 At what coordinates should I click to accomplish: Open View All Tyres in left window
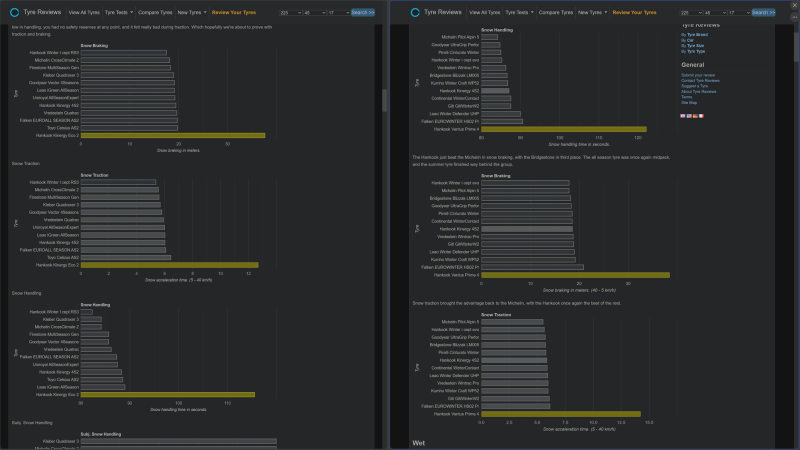(x=83, y=12)
